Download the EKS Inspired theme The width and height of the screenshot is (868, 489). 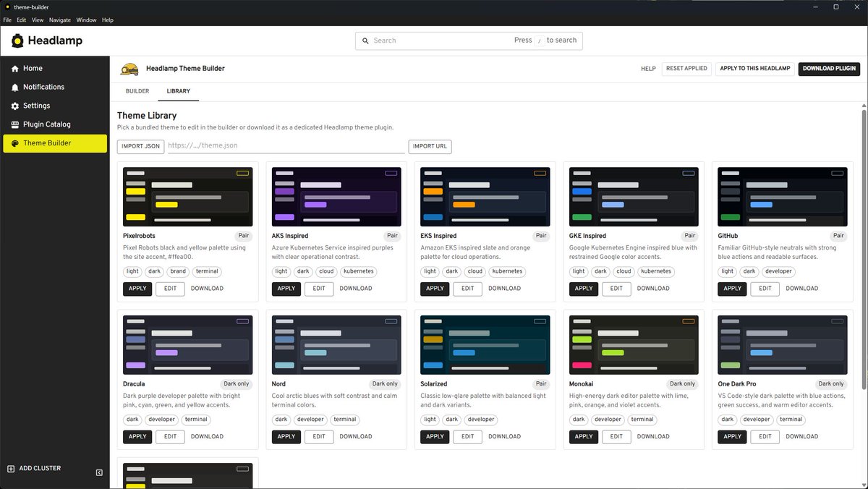tap(504, 289)
